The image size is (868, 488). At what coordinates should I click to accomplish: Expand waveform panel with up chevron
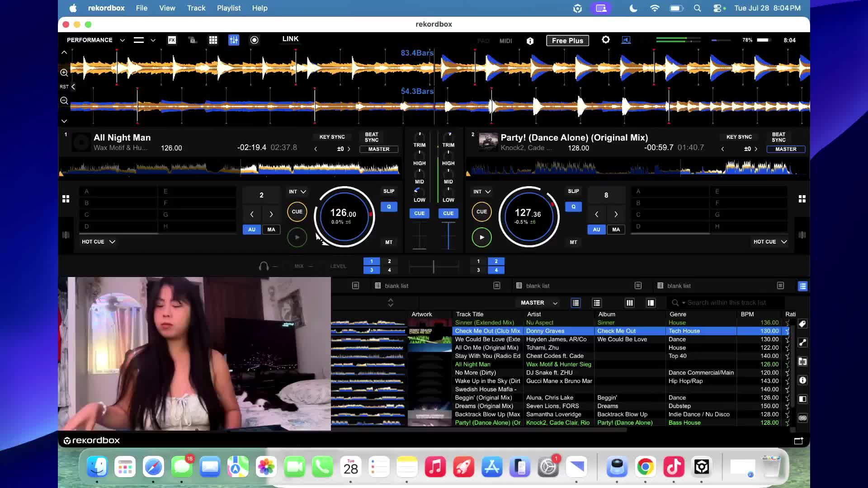[64, 52]
